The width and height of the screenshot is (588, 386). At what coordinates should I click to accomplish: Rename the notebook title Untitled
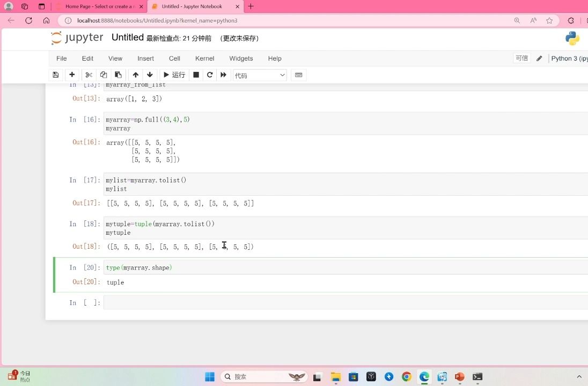tap(128, 38)
